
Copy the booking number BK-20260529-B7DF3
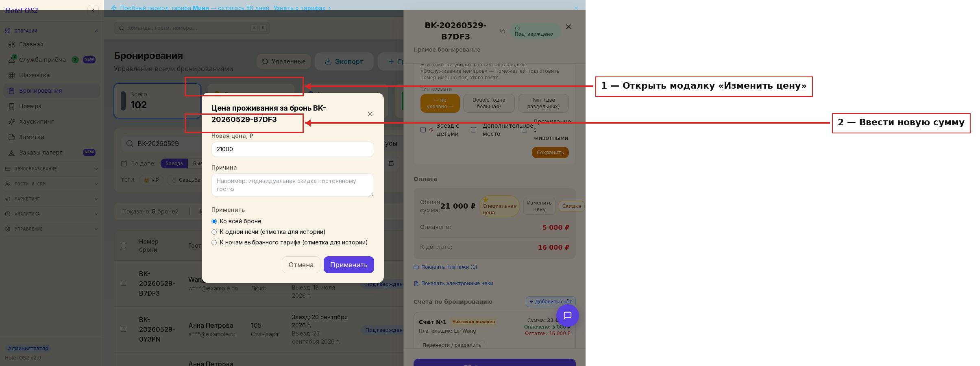pyautogui.click(x=503, y=31)
